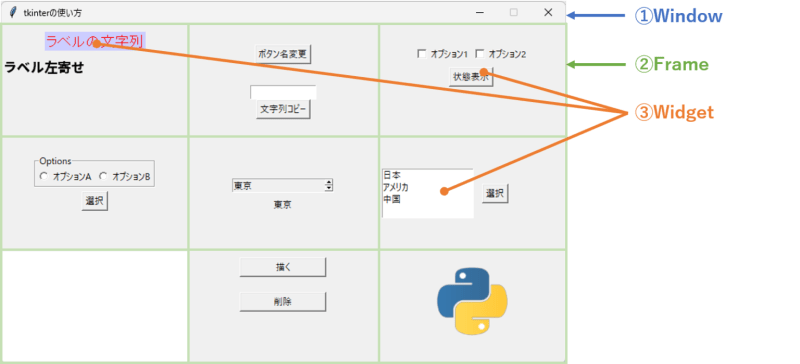Click the 削除 button

click(x=283, y=302)
